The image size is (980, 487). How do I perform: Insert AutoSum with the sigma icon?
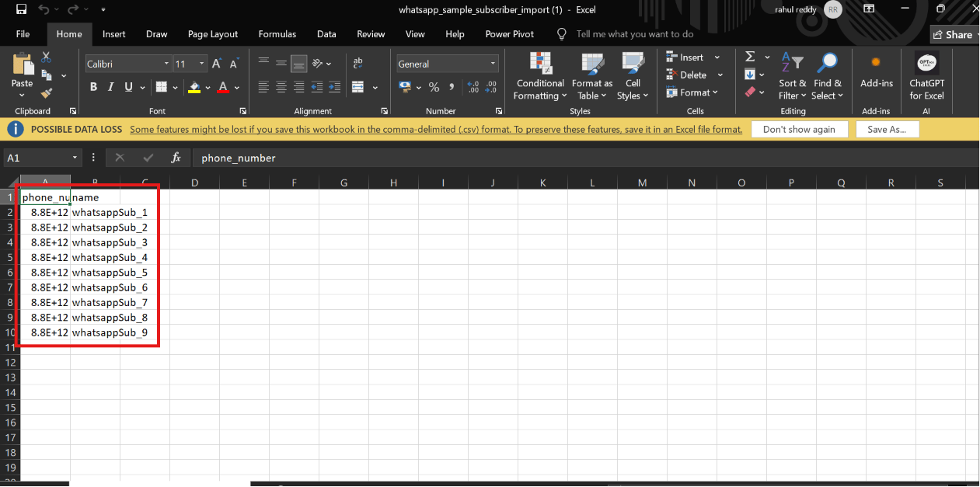[750, 57]
